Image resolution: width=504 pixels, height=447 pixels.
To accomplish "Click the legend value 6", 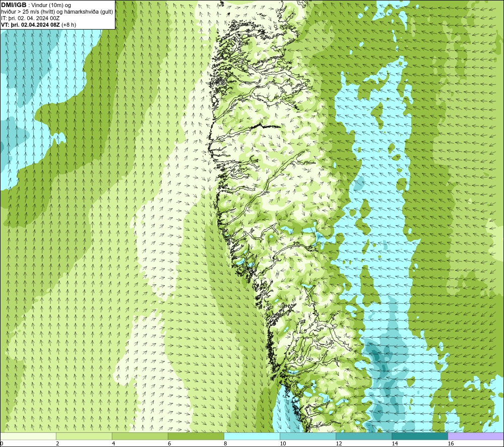I will click(x=169, y=444).
